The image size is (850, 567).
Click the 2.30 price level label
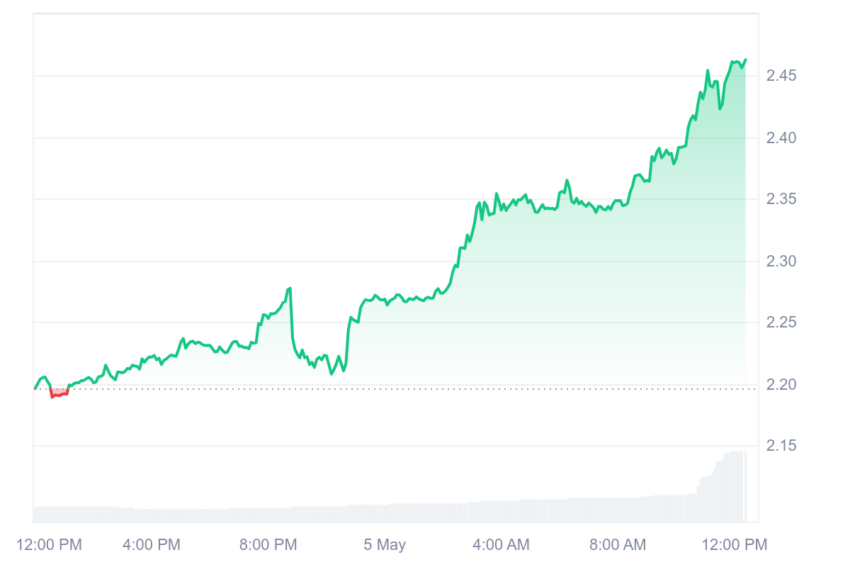point(781,261)
